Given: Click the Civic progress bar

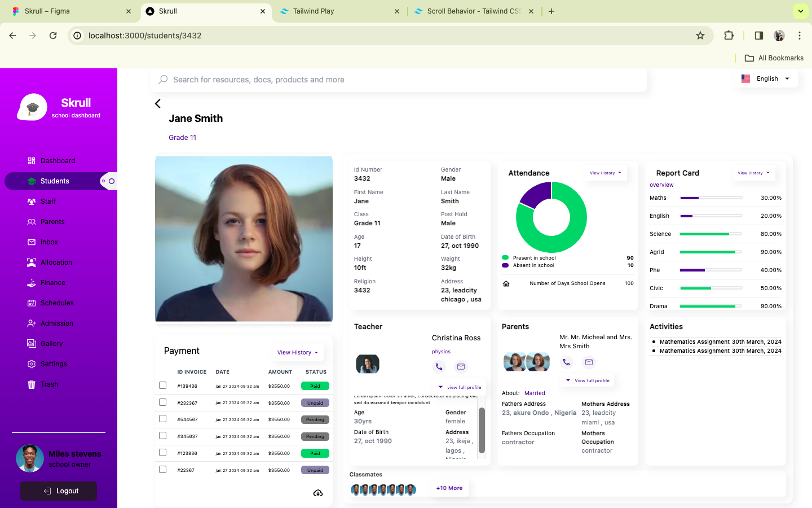Looking at the screenshot, I should [711, 288].
